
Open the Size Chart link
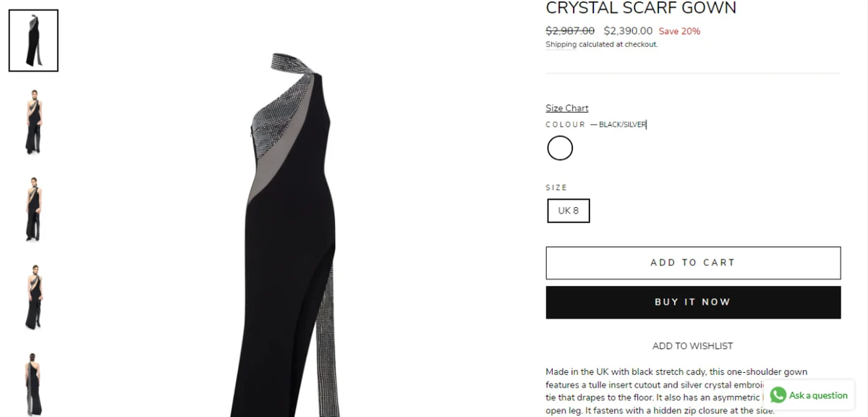point(567,108)
